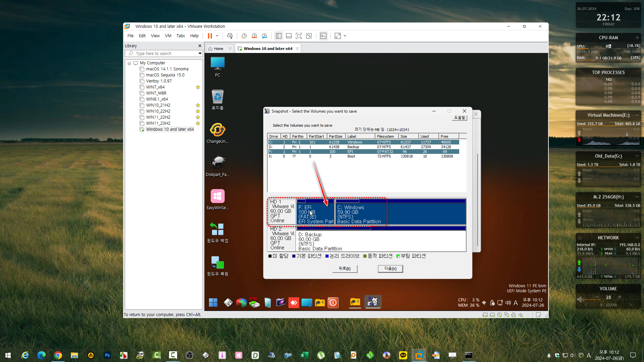The image size is (644, 362).
Task: Click VMware status bar printer icon
Action: point(514,315)
